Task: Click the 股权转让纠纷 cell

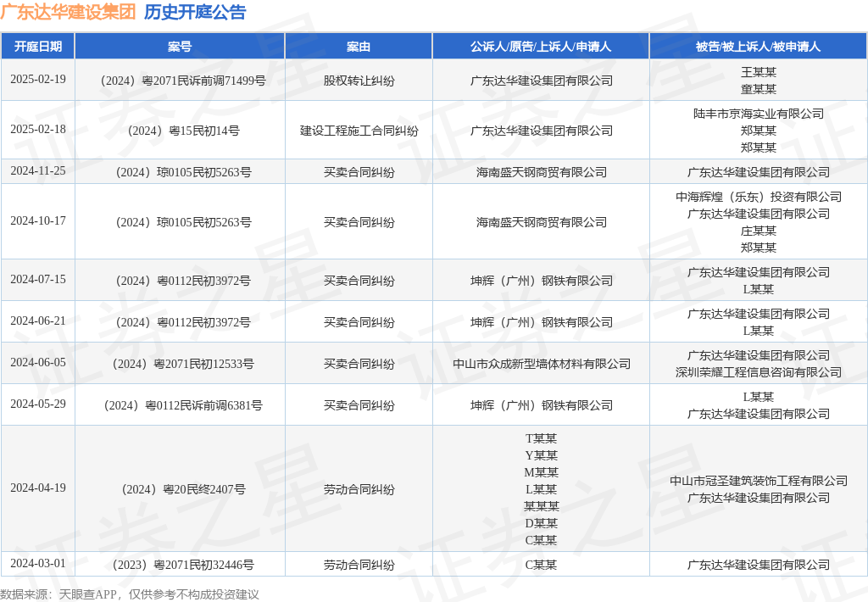Action: point(359,81)
